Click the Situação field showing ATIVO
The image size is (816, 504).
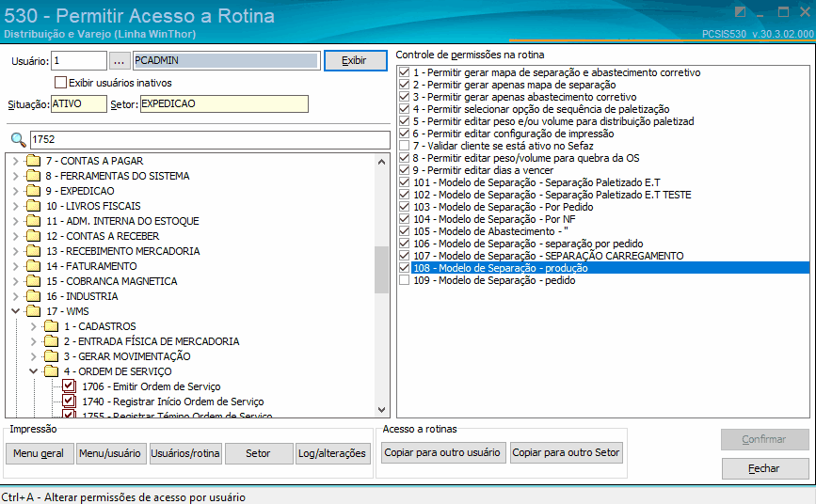tap(78, 103)
